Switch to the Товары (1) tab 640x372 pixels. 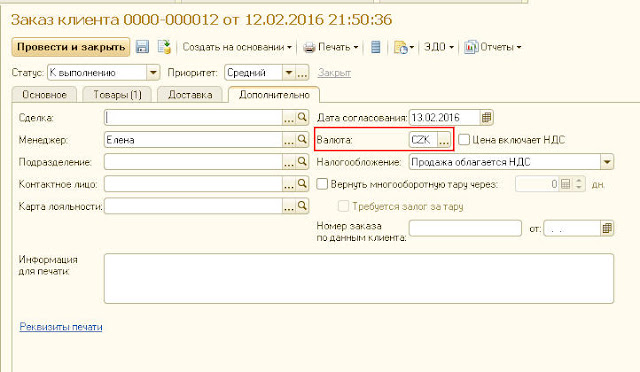point(117,95)
